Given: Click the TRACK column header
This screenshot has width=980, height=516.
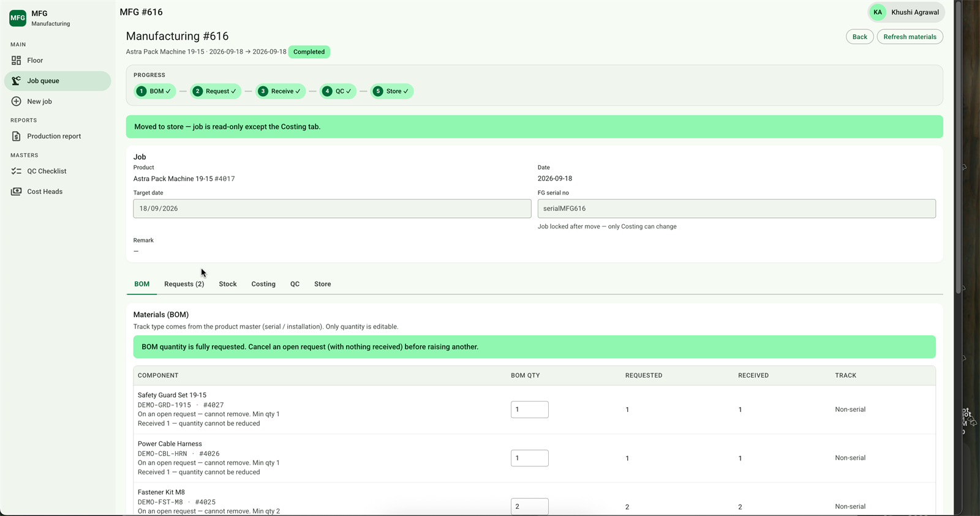Looking at the screenshot, I should tap(846, 375).
